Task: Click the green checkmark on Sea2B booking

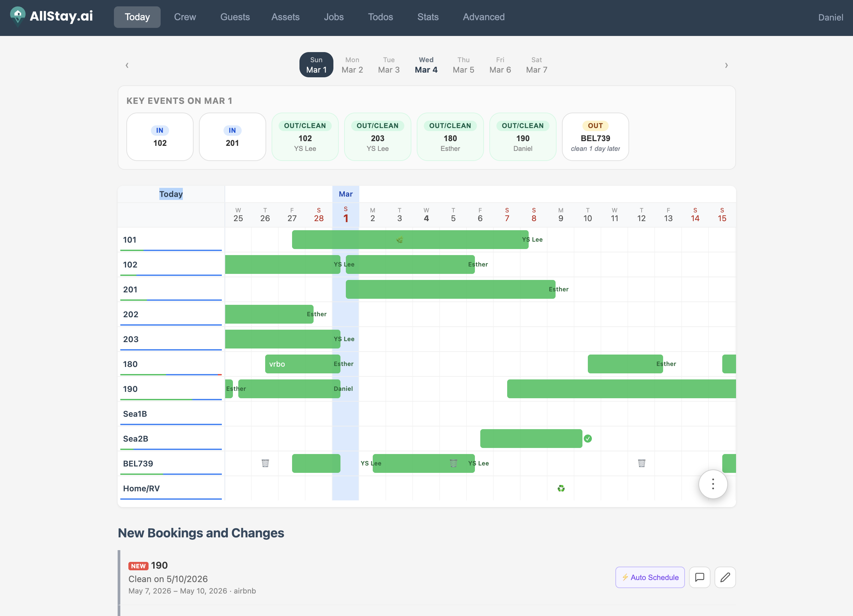Action: pyautogui.click(x=588, y=439)
